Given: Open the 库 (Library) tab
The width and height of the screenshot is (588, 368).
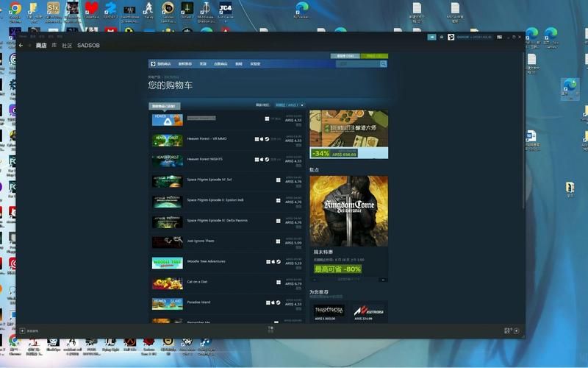Looking at the screenshot, I should tap(54, 45).
